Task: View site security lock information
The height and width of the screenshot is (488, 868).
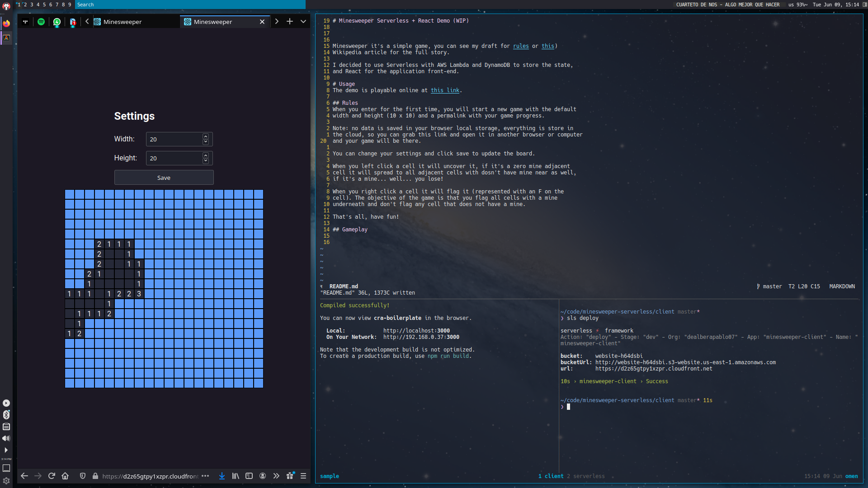Action: click(95, 476)
